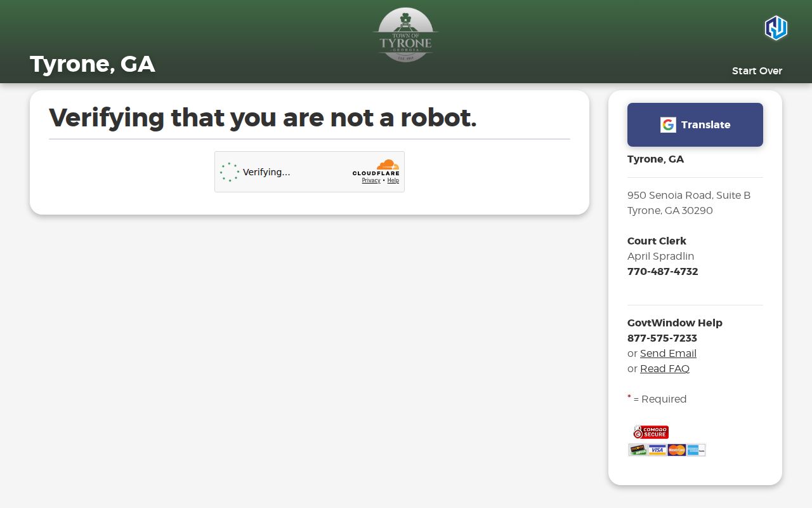This screenshot has height=508, width=812.
Task: Click the Court Clerk label
Action: 657,241
